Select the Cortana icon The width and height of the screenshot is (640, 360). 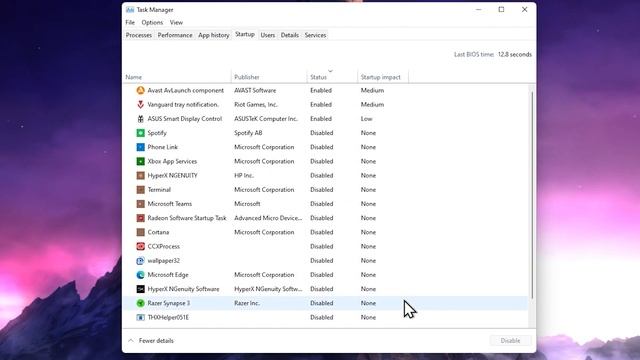[x=140, y=232]
